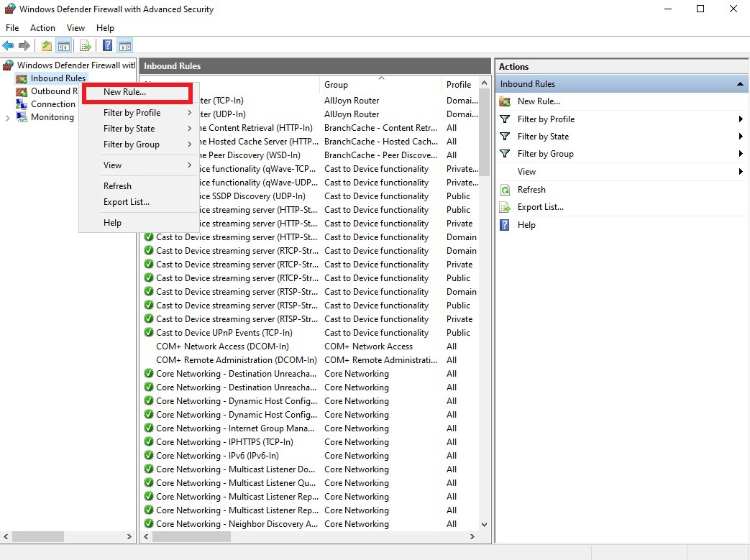Image resolution: width=750 pixels, height=560 pixels.
Task: Click green check icon of Cast to Device UPnP Events rule
Action: [x=149, y=332]
